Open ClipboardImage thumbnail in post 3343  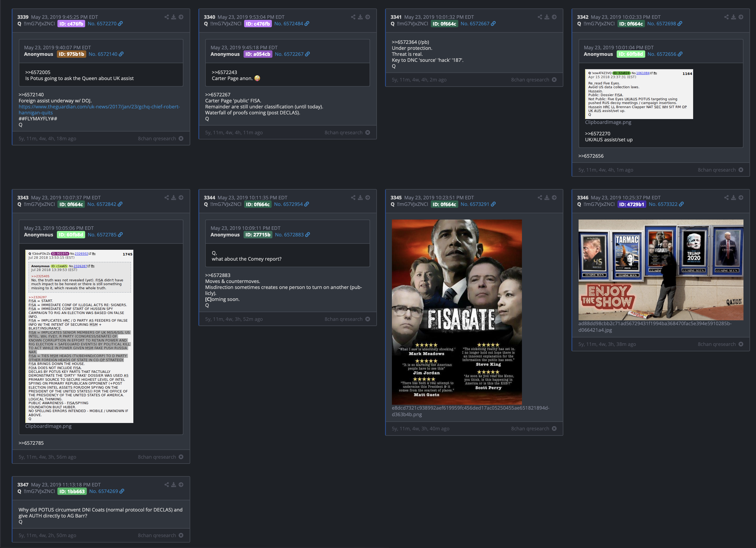pos(79,336)
